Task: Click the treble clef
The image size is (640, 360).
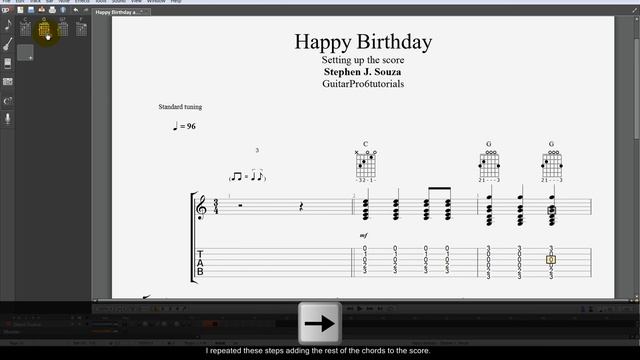Action: pyautogui.click(x=201, y=207)
